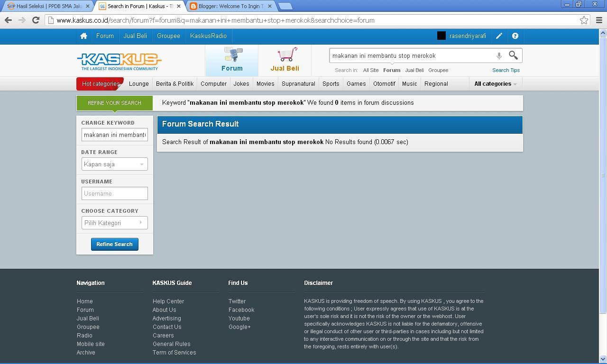Screen dimensions: 607x364
Task: Open Mobile site footer link
Action: pyautogui.click(x=91, y=344)
